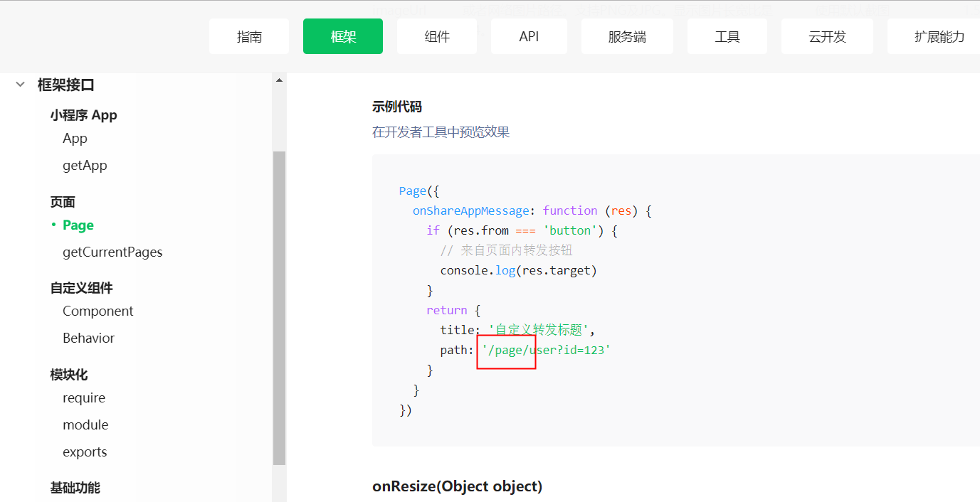Open the module sidebar link

(85, 425)
